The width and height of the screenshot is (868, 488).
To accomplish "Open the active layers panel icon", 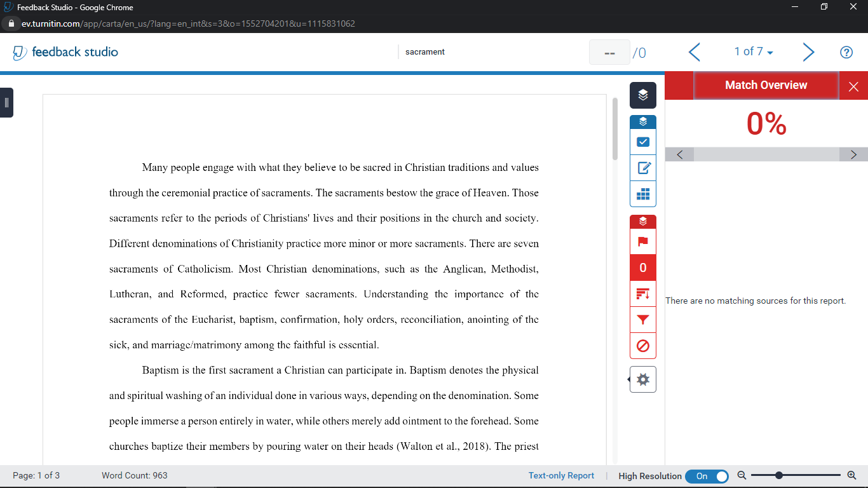I will (642, 95).
